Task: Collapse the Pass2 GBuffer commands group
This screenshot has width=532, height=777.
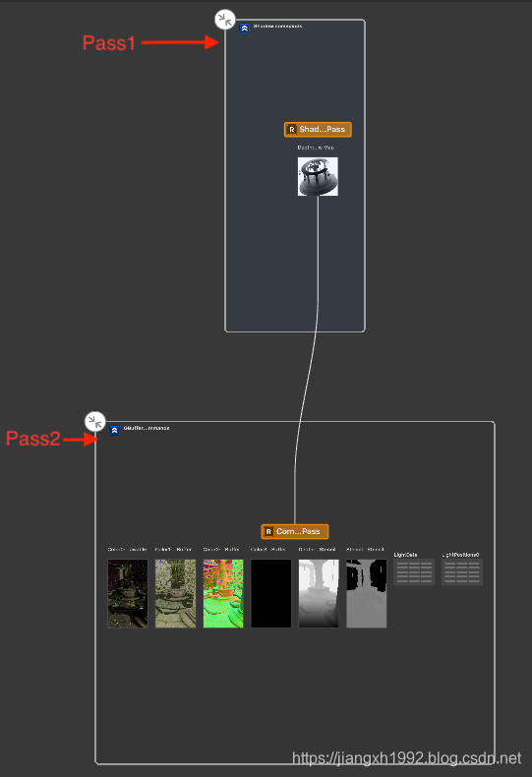Action: tap(94, 422)
